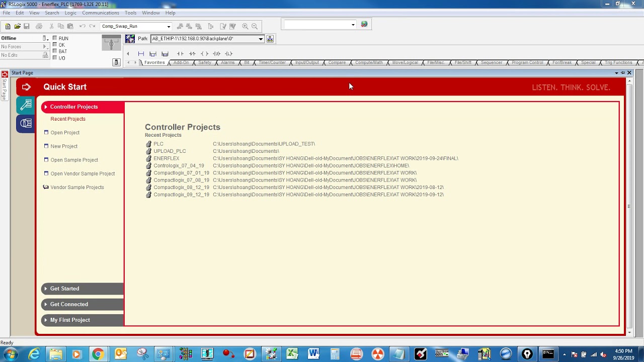Click the RUN status indicator box
644x362 pixels.
(x=55, y=38)
